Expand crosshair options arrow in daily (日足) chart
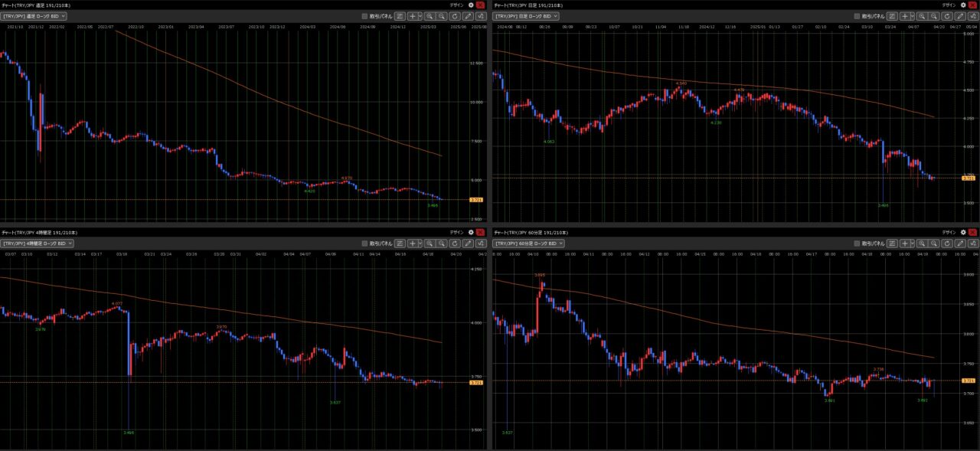This screenshot has height=451, width=980. coord(913,15)
